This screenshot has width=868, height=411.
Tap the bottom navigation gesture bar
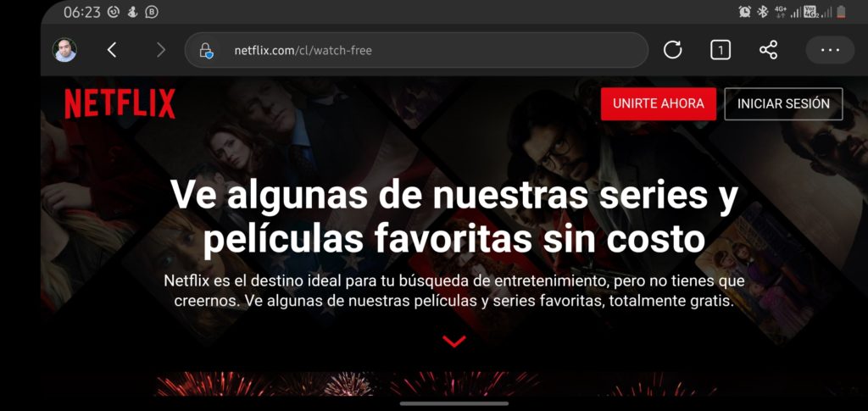(454, 403)
